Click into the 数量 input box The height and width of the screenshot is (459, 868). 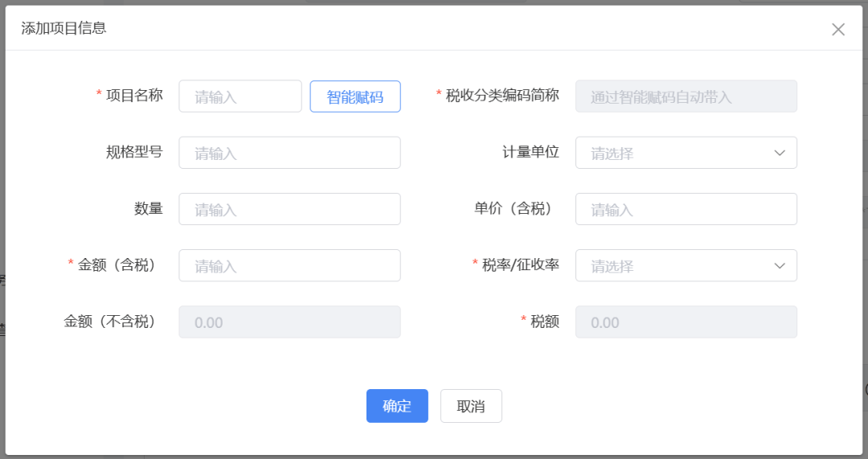[289, 209]
